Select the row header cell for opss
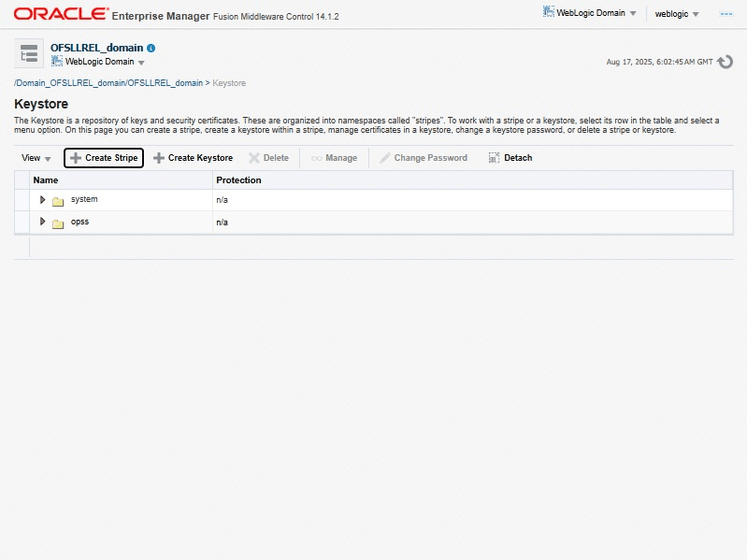Screen dimensions: 747x560 pos(22,223)
